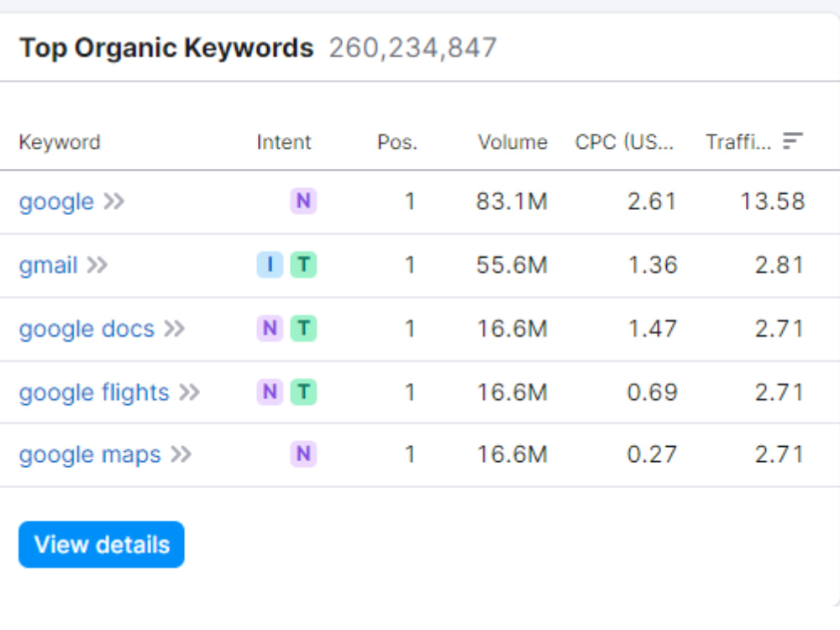Screen dimensions: 840x630
Task: Expand the double-arrow next to gmail
Action: 97,265
